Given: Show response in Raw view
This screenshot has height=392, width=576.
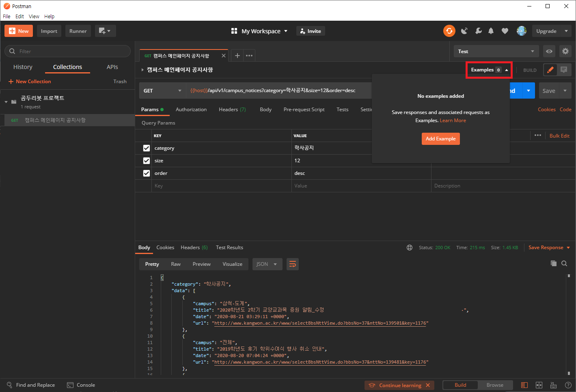Looking at the screenshot, I should (x=176, y=264).
